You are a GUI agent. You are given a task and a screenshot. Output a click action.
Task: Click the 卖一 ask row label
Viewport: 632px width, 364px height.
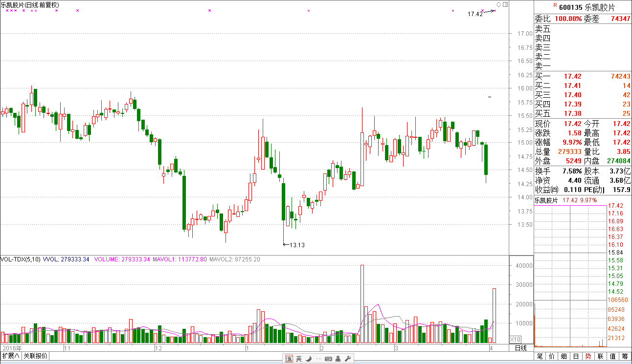pos(542,66)
